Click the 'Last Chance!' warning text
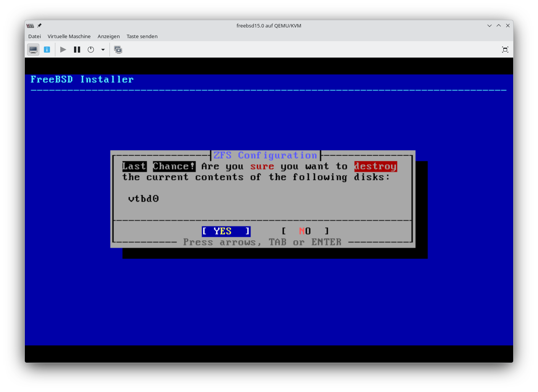 159,166
